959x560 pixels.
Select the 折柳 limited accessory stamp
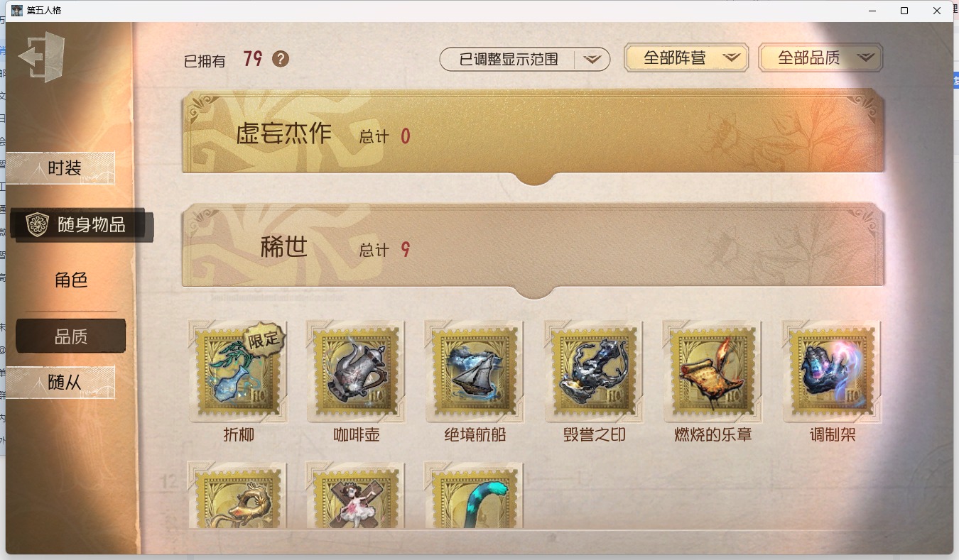tap(237, 370)
